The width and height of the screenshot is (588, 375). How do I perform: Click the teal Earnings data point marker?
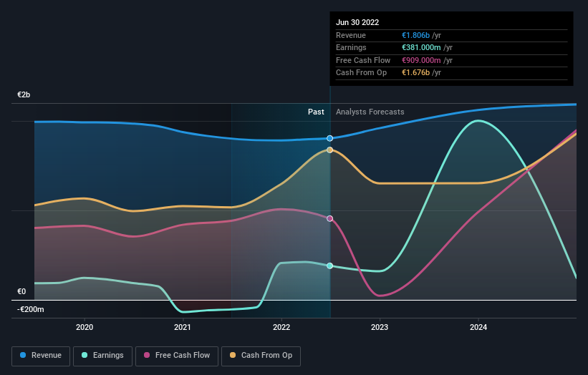tap(329, 266)
